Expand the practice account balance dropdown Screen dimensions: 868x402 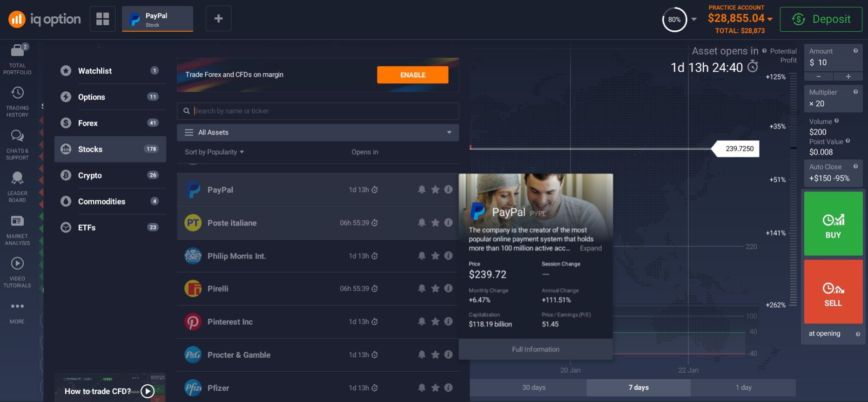770,19
